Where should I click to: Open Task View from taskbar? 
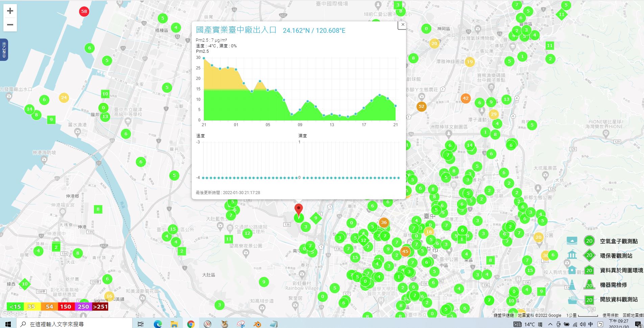[141, 324]
